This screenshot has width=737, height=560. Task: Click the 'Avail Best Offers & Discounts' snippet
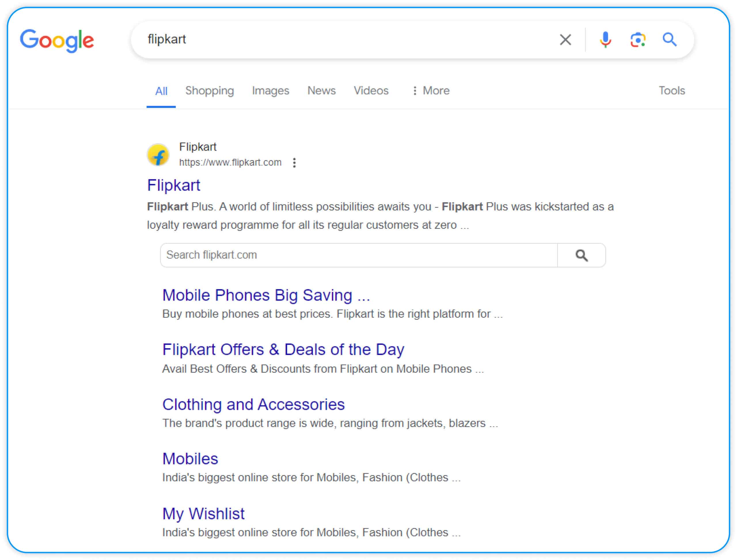pyautogui.click(x=323, y=369)
